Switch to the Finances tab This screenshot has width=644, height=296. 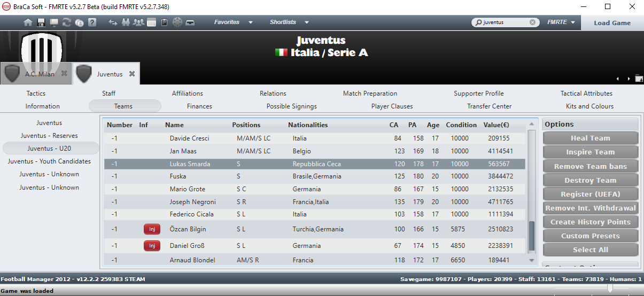[x=199, y=106]
